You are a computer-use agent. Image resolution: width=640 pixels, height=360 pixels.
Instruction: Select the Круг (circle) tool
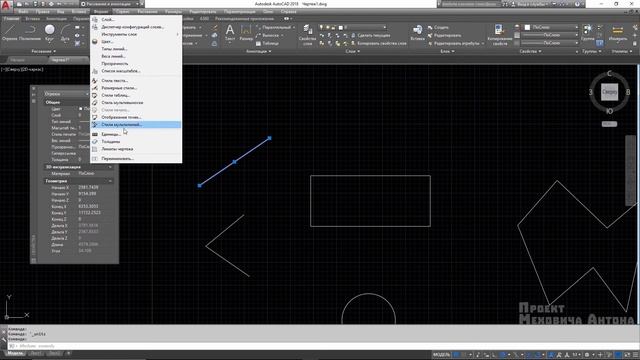(49, 32)
